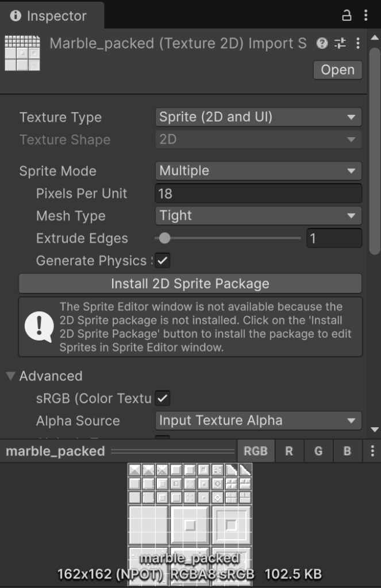Click the Open button
The width and height of the screenshot is (381, 588).
pyautogui.click(x=337, y=70)
